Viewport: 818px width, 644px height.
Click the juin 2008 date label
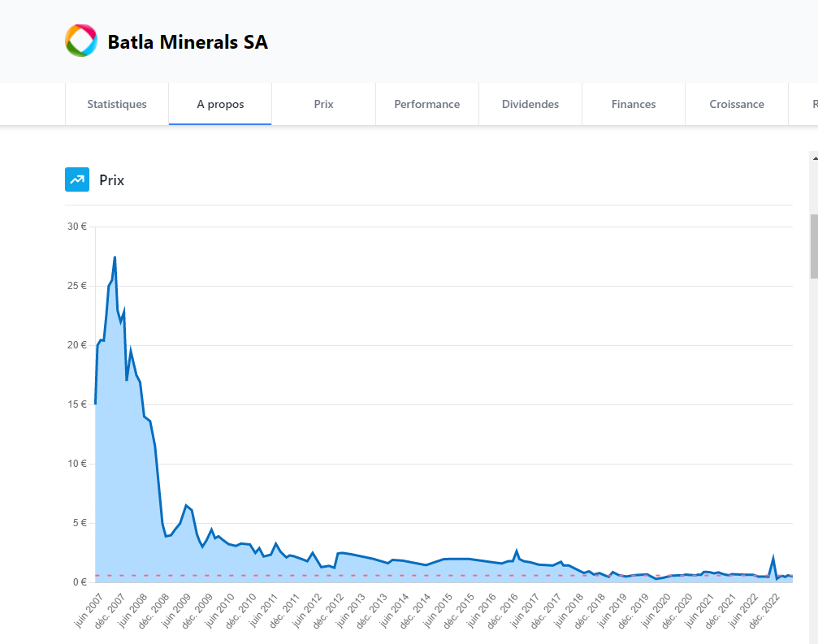coord(132,610)
